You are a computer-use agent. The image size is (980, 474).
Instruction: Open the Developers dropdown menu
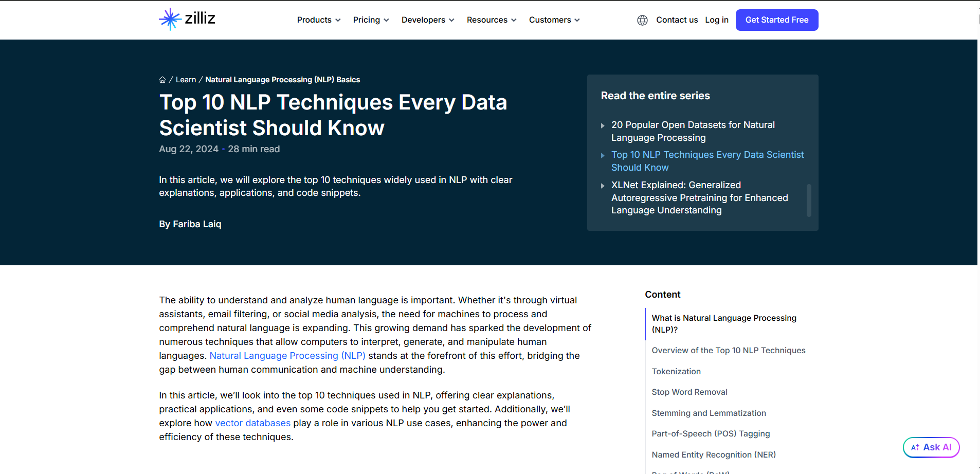[x=428, y=20]
